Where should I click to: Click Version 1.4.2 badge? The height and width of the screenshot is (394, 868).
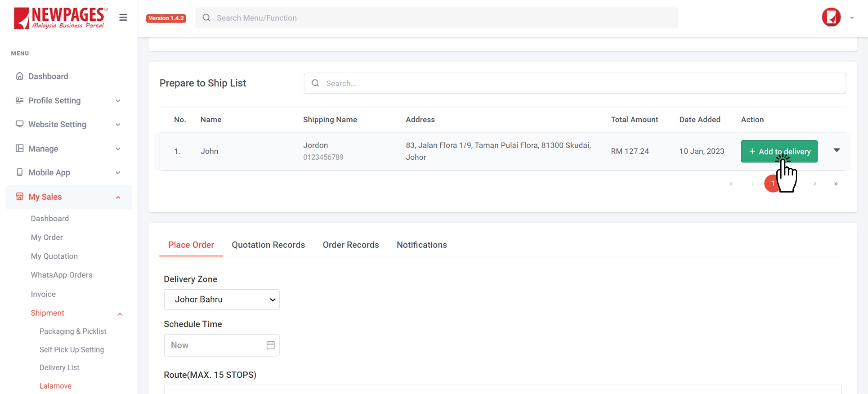point(166,18)
